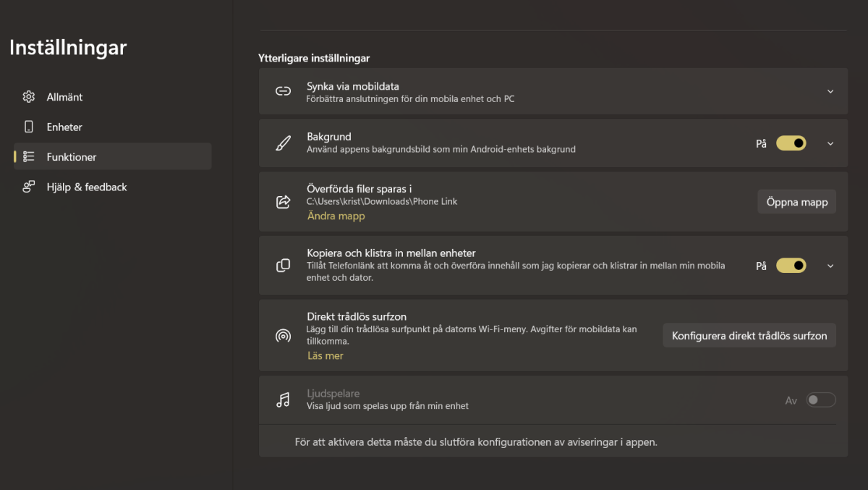
Task: Click the Hjälp & feedback icon
Action: pyautogui.click(x=28, y=186)
